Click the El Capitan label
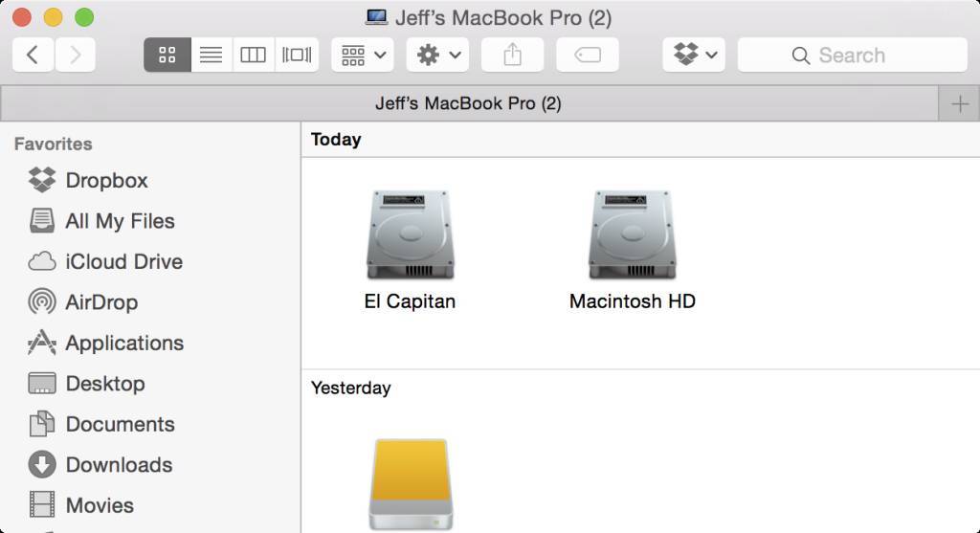 410,301
